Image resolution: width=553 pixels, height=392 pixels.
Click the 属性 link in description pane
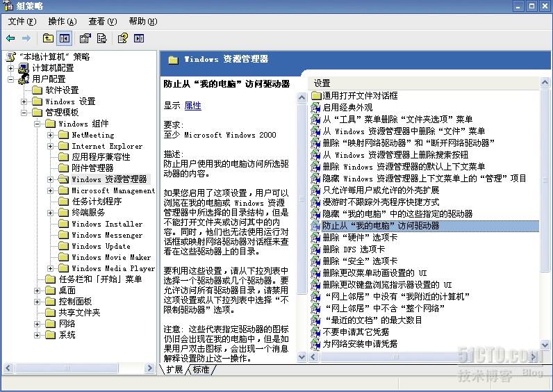click(x=192, y=106)
